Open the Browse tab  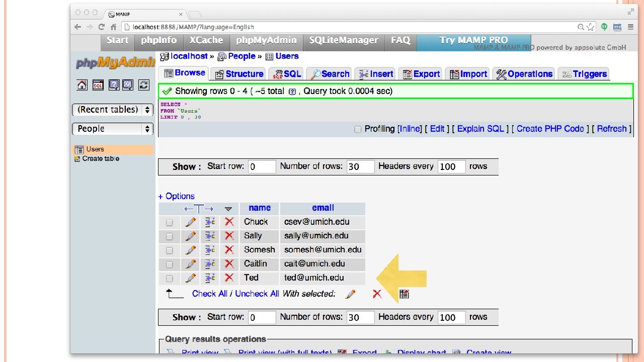tap(184, 73)
